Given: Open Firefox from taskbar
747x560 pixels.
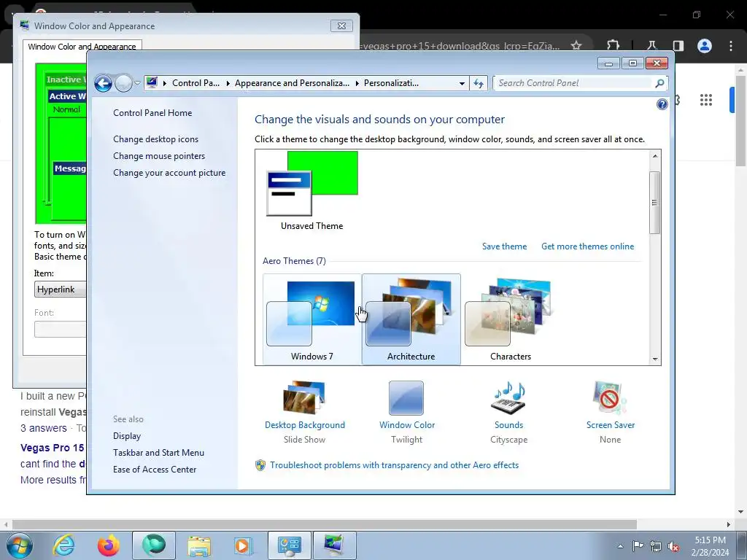Looking at the screenshot, I should pyautogui.click(x=109, y=545).
